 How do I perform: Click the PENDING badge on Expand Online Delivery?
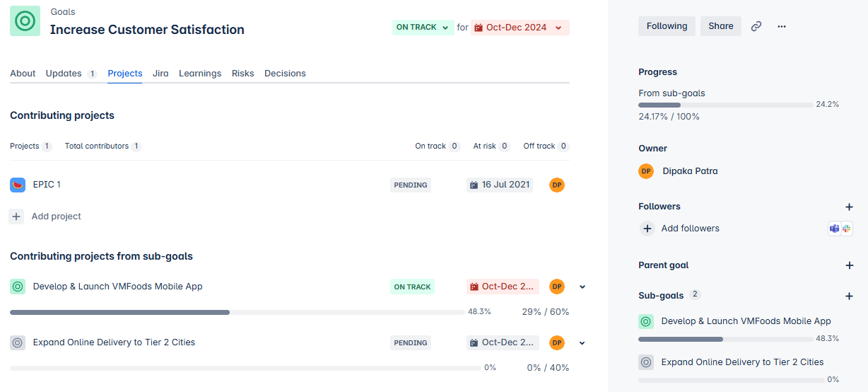click(x=411, y=343)
